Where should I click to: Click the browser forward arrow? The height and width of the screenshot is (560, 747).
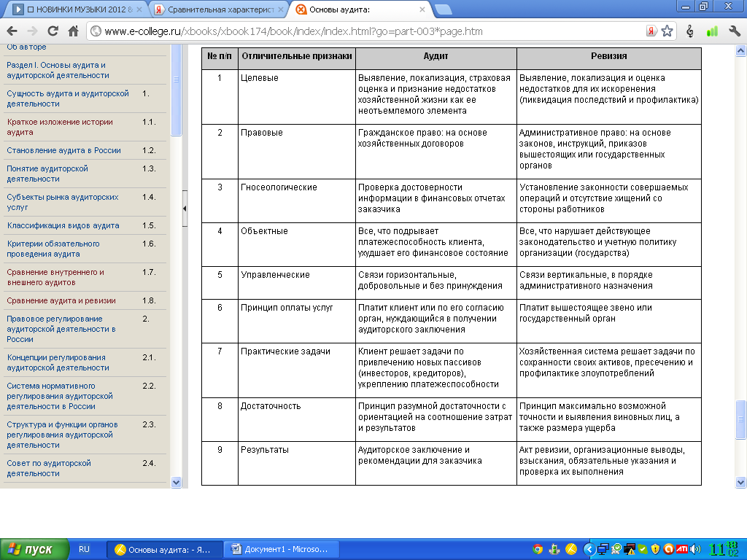32,31
